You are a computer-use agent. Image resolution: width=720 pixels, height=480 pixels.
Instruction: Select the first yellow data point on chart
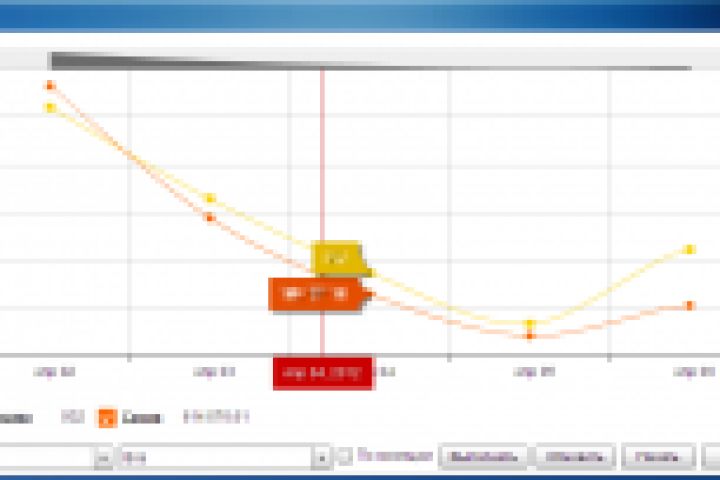[x=50, y=108]
